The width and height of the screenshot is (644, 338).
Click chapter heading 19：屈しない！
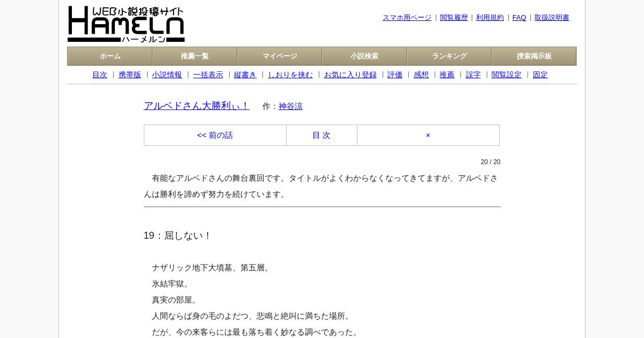point(178,236)
